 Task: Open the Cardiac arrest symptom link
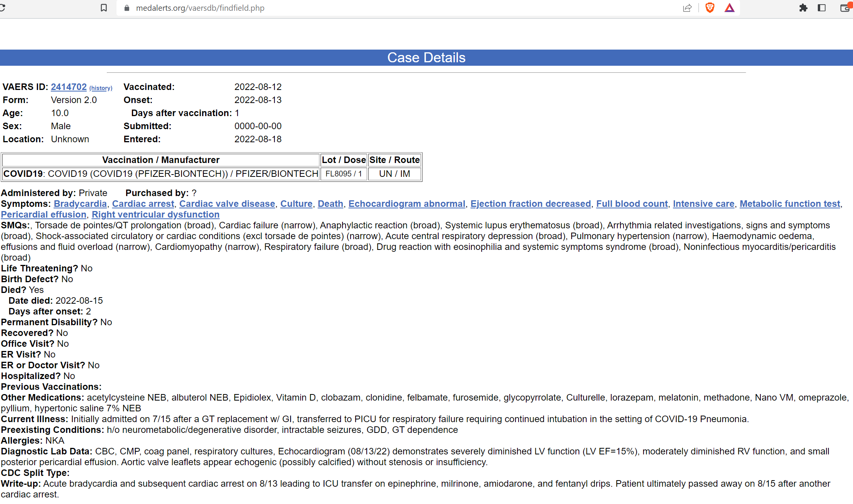click(143, 204)
